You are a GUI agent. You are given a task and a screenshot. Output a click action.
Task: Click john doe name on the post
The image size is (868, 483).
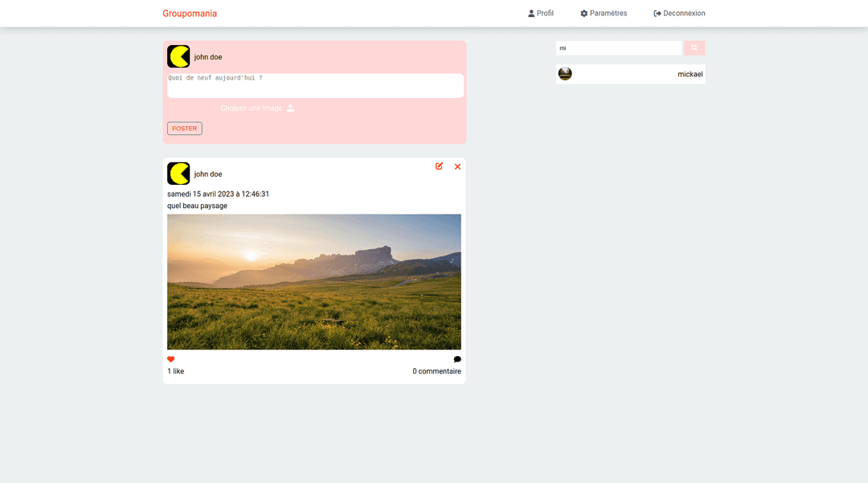[208, 174]
